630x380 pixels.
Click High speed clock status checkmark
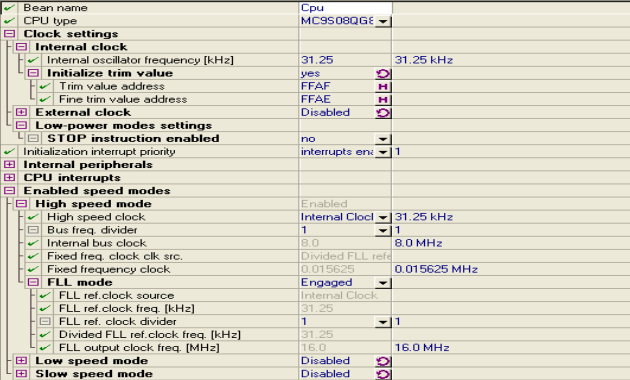tap(33, 217)
